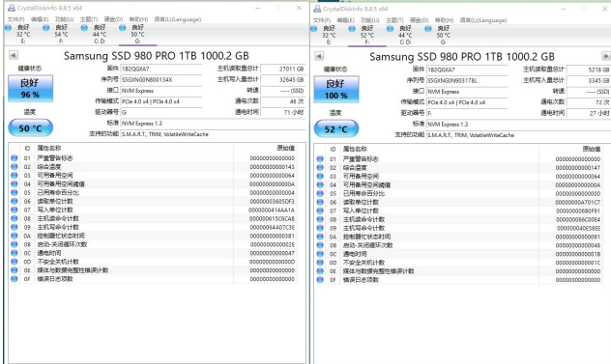Click status dot of 0E 媒体与数据完整性错误计数 in F: window
The image size is (611, 364).
pos(320,271)
